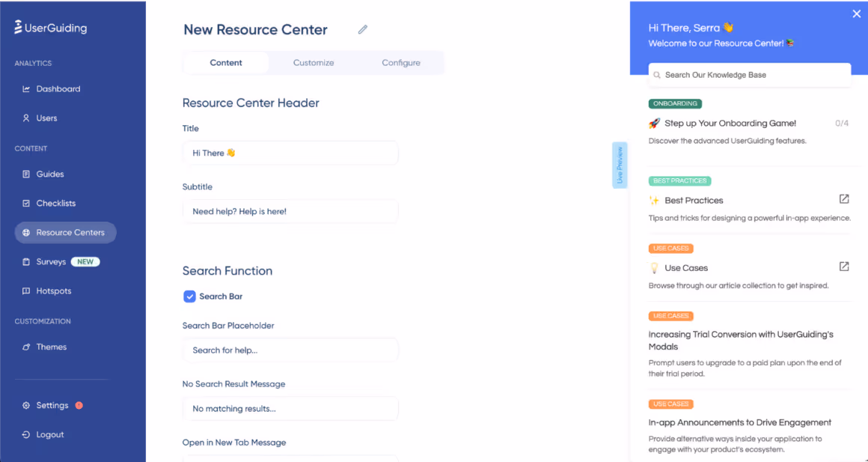Click the Dashboard chart icon
The image size is (868, 462).
point(26,88)
